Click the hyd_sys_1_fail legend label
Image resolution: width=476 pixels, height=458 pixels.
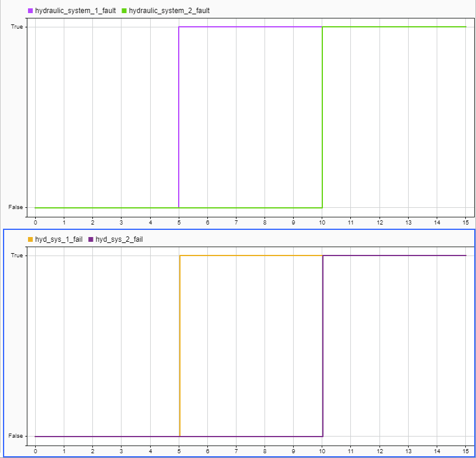click(58, 239)
